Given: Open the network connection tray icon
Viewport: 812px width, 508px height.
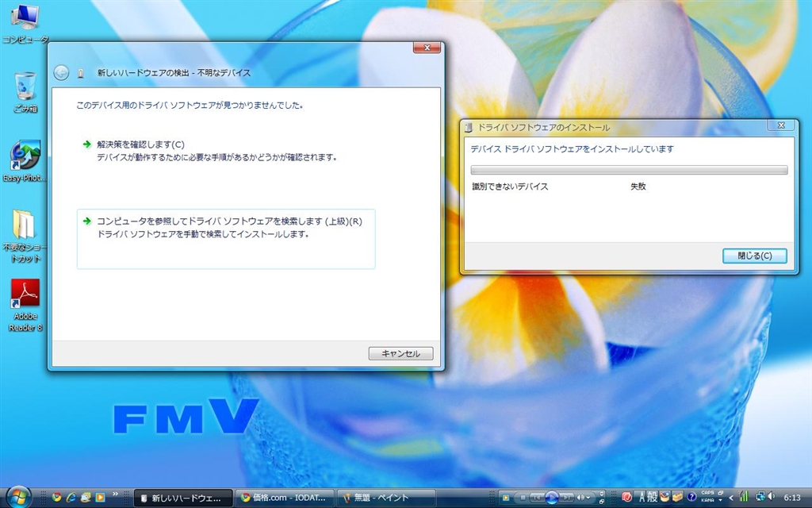Looking at the screenshot, I should [760, 497].
